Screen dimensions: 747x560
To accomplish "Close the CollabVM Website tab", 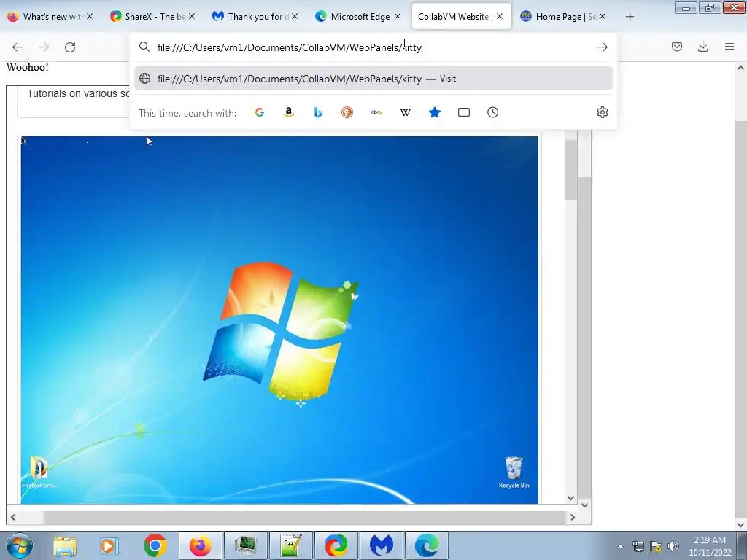I will (500, 16).
